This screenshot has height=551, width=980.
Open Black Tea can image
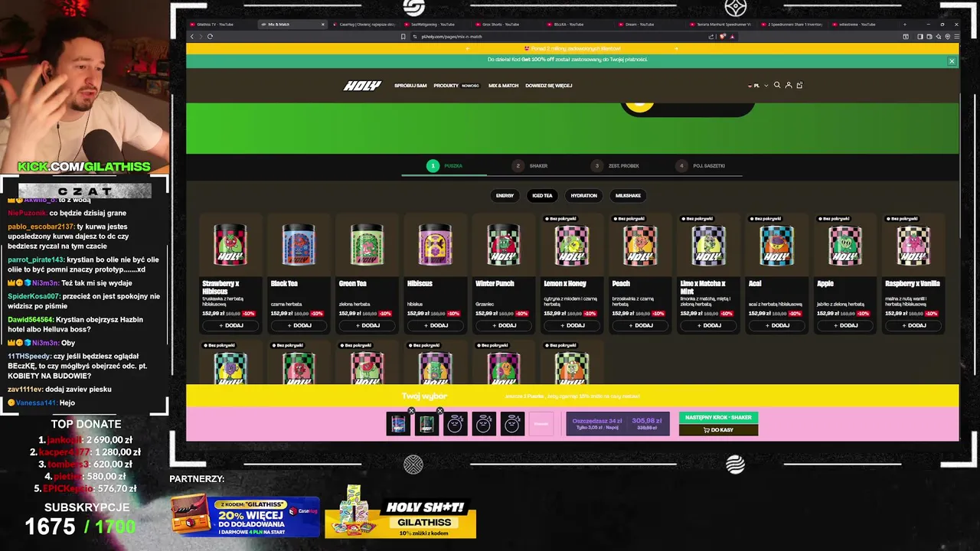(x=299, y=245)
